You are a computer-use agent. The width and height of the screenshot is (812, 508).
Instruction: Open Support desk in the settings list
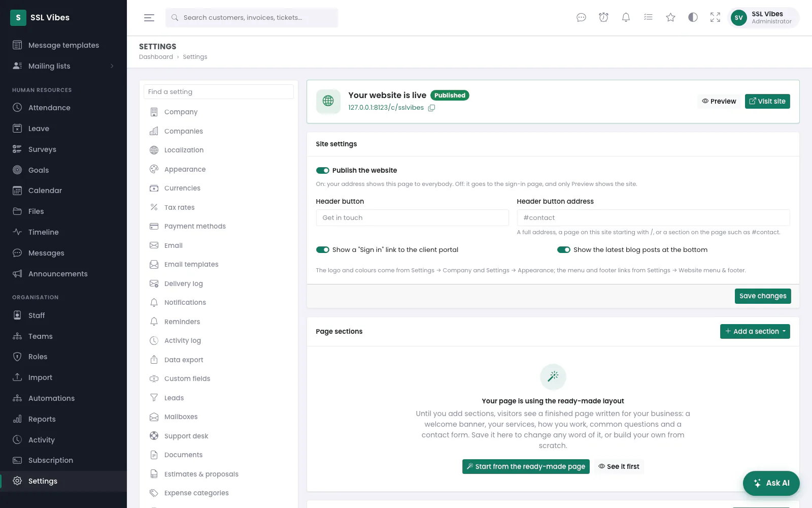coord(219,436)
